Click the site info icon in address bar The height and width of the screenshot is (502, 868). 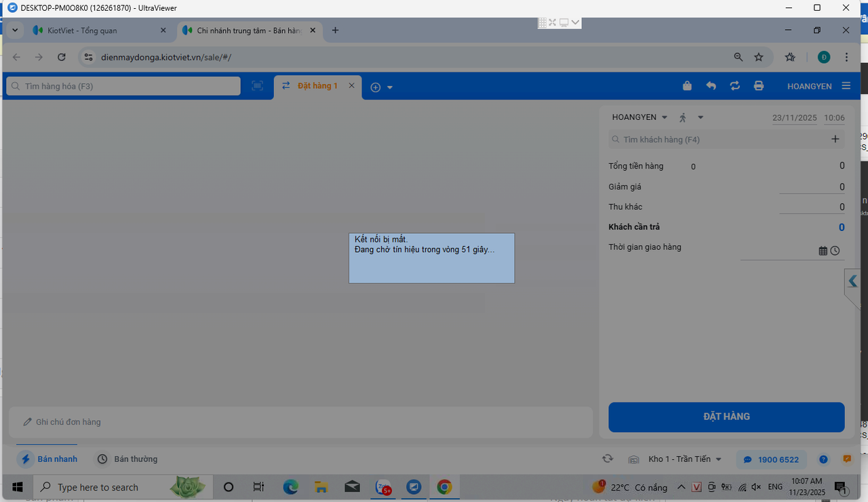pos(88,58)
